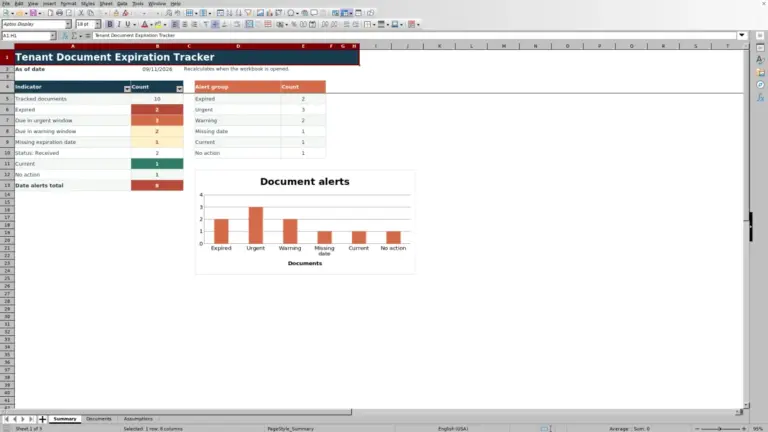Click the Function Wizard icon
Image resolution: width=768 pixels, height=432 pixels.
[x=65, y=36]
